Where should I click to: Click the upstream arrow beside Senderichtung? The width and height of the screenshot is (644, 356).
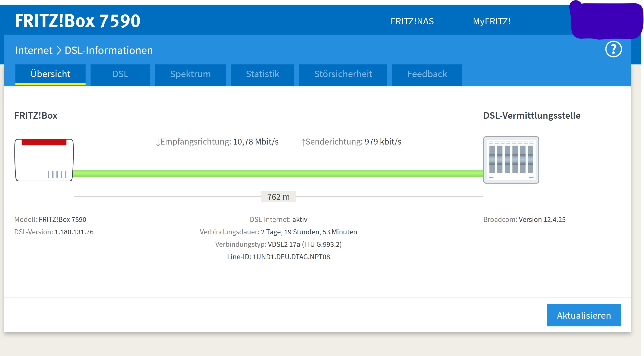303,142
